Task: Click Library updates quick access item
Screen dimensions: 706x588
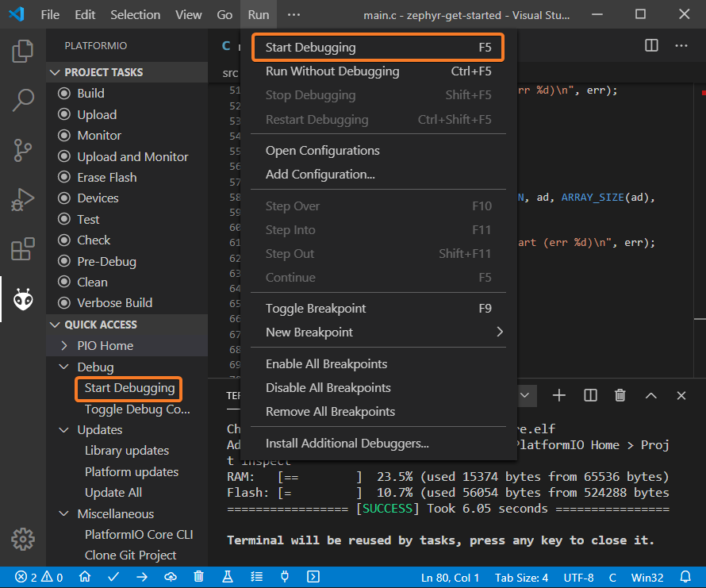Action: point(126,451)
